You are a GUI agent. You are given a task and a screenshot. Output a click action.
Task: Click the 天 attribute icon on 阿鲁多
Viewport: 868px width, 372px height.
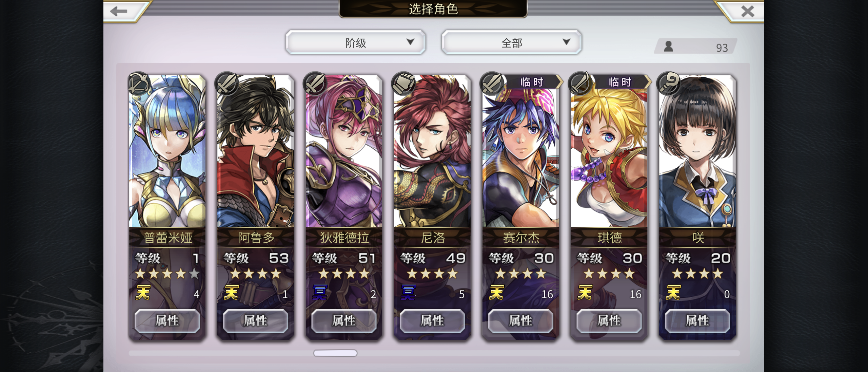coord(231,293)
